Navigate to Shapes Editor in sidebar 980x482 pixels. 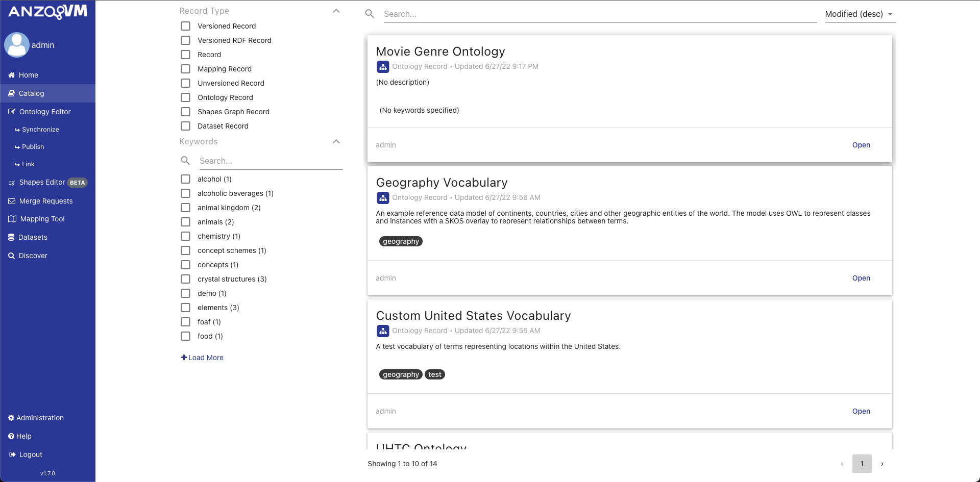pyautogui.click(x=42, y=183)
